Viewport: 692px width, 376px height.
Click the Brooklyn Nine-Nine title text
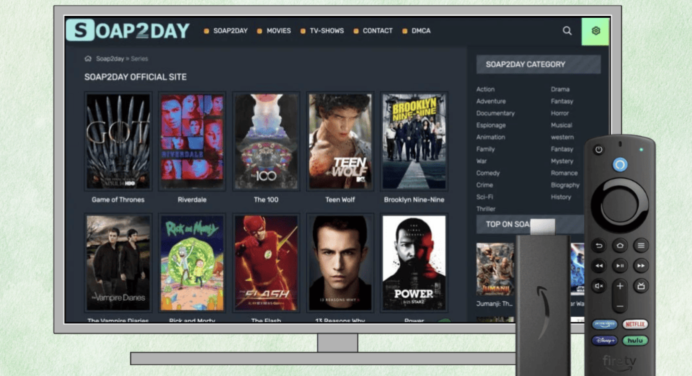point(414,199)
